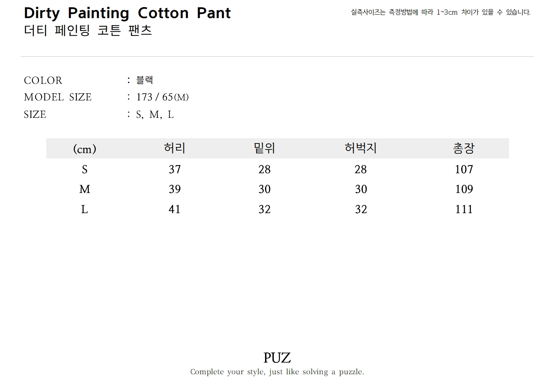
Task: Click the "Complete your style" tagline
Action: click(x=277, y=372)
